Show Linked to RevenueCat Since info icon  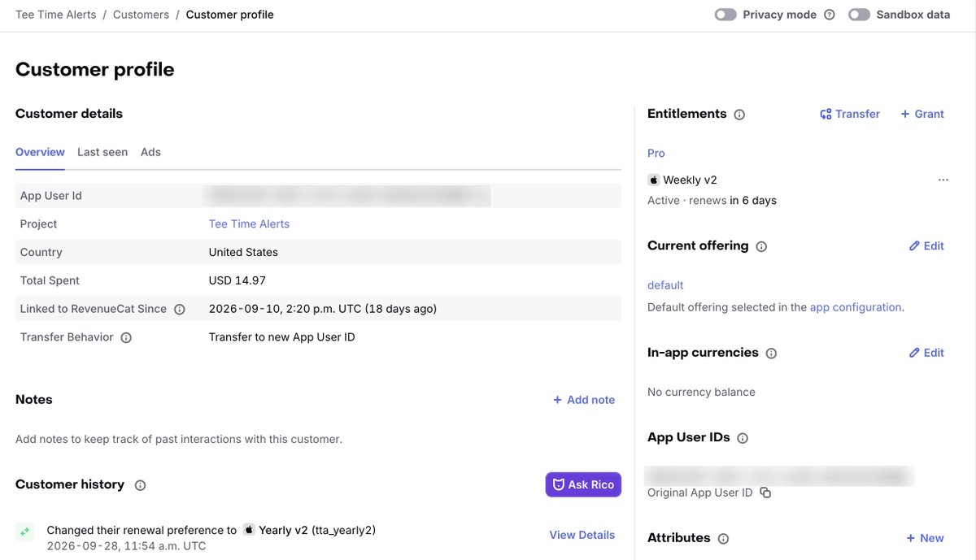point(180,309)
